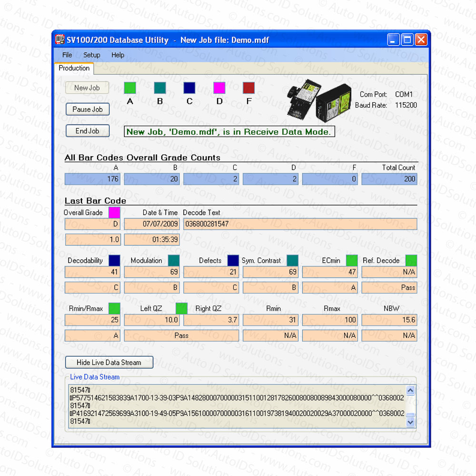Click the Total Count field showing 200

(x=389, y=179)
